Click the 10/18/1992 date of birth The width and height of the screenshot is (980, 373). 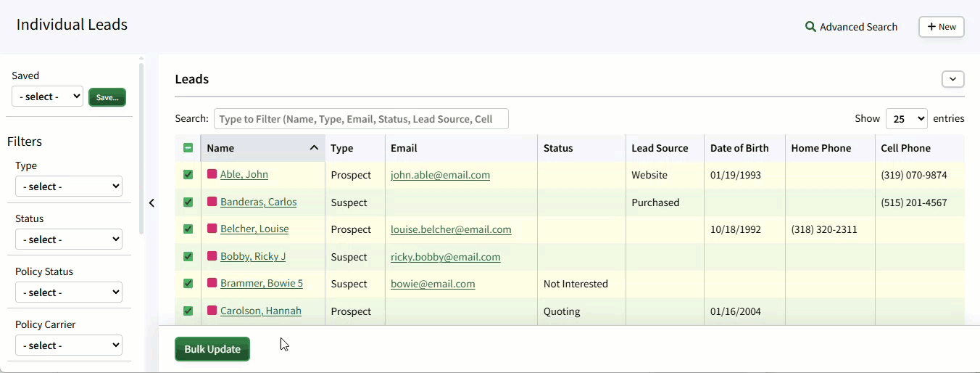tap(736, 229)
